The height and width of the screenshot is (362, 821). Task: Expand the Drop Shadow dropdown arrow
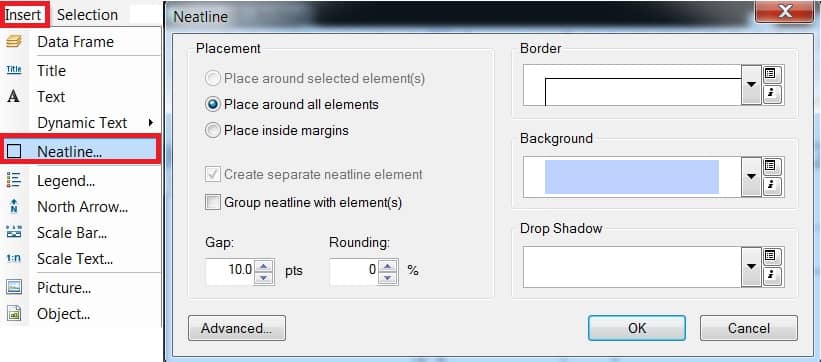click(x=752, y=267)
